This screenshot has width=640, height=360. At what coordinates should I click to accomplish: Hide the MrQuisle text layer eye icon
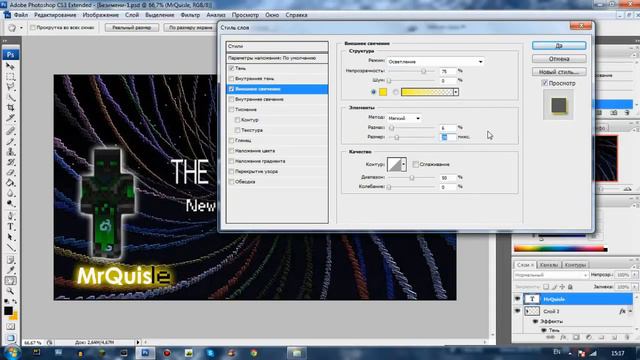point(518,299)
